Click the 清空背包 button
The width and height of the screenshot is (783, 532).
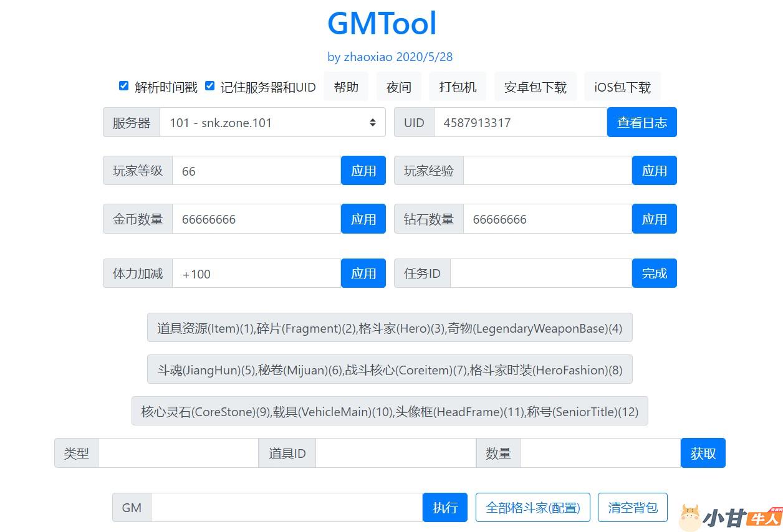tap(632, 508)
